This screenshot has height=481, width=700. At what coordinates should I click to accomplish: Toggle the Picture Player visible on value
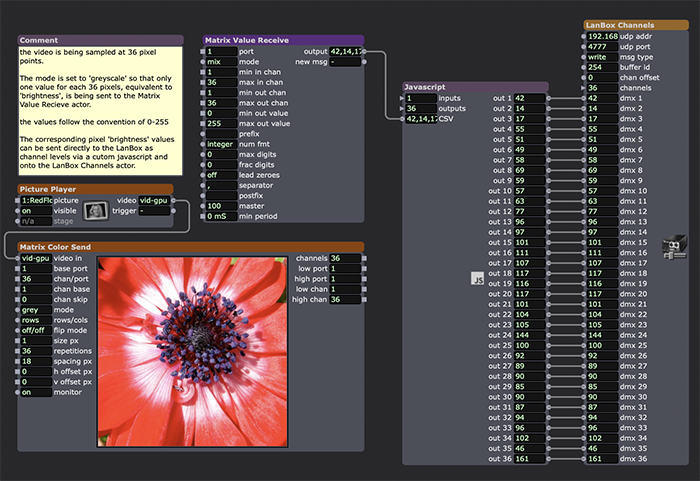(37, 211)
